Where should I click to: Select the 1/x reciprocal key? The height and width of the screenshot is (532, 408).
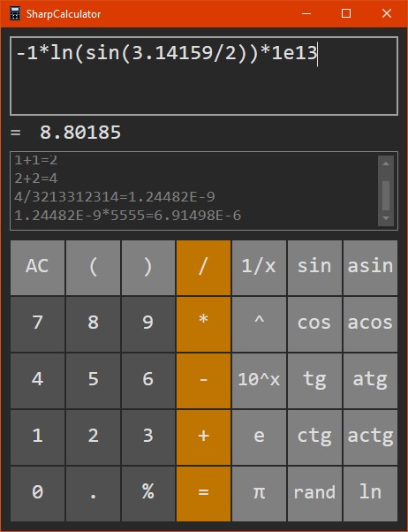pyautogui.click(x=259, y=268)
